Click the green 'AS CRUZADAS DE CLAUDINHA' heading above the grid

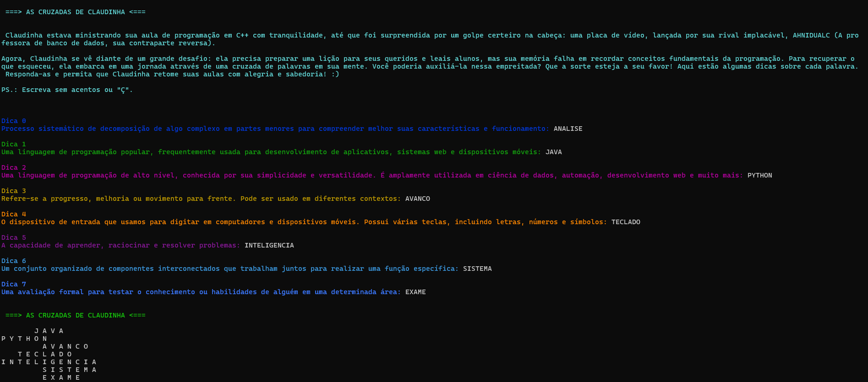click(x=75, y=315)
